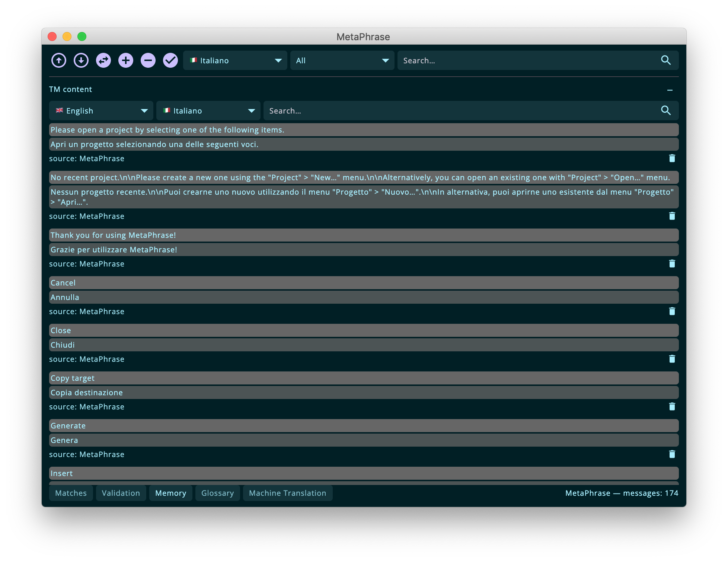This screenshot has height=562, width=728.
Task: Click the 'Annulla' translation row
Action: click(364, 297)
